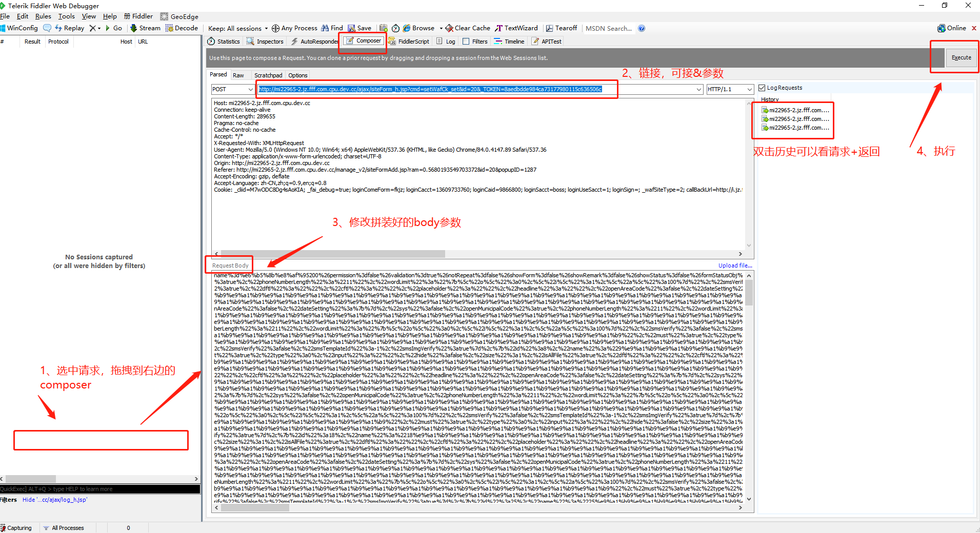The width and height of the screenshot is (980, 533).
Task: Tearoff the inspectors panel
Action: coord(562,28)
